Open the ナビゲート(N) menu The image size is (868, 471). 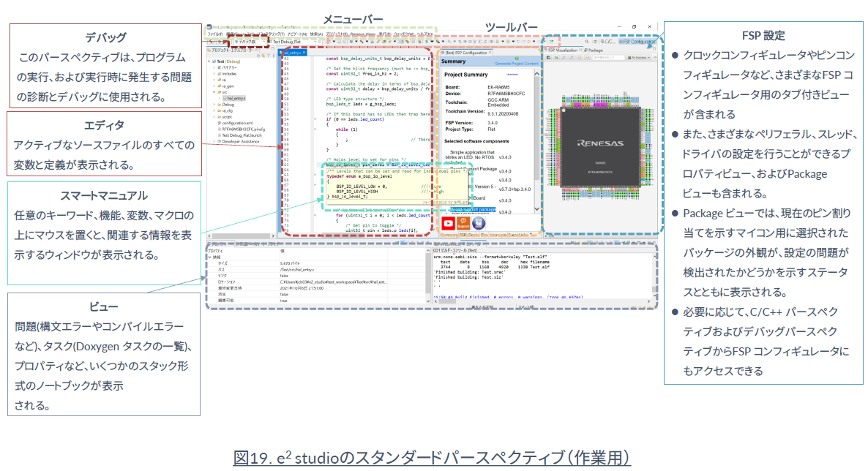[296, 34]
